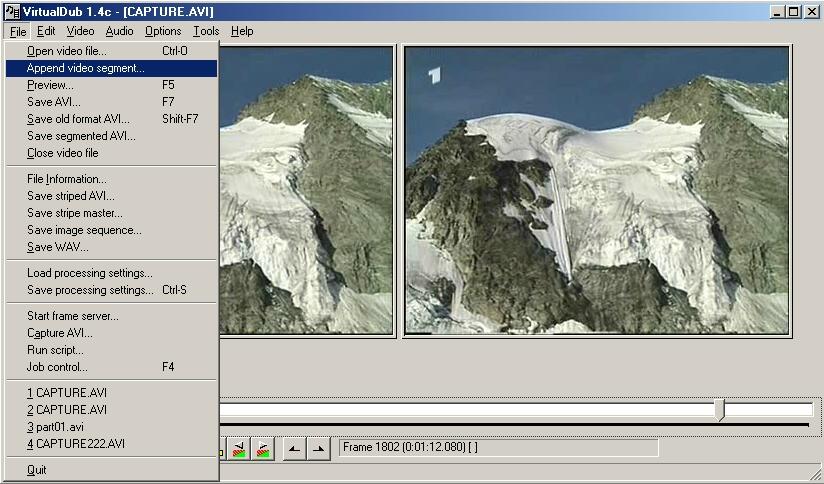Select Open video file menu entry

(x=66, y=51)
